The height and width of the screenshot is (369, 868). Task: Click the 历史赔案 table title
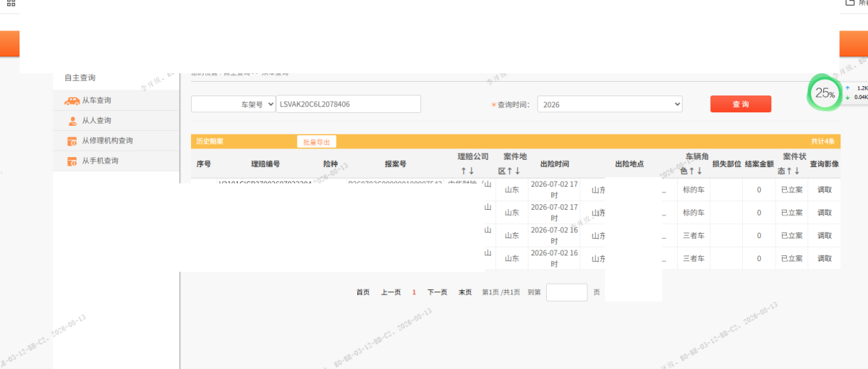210,142
